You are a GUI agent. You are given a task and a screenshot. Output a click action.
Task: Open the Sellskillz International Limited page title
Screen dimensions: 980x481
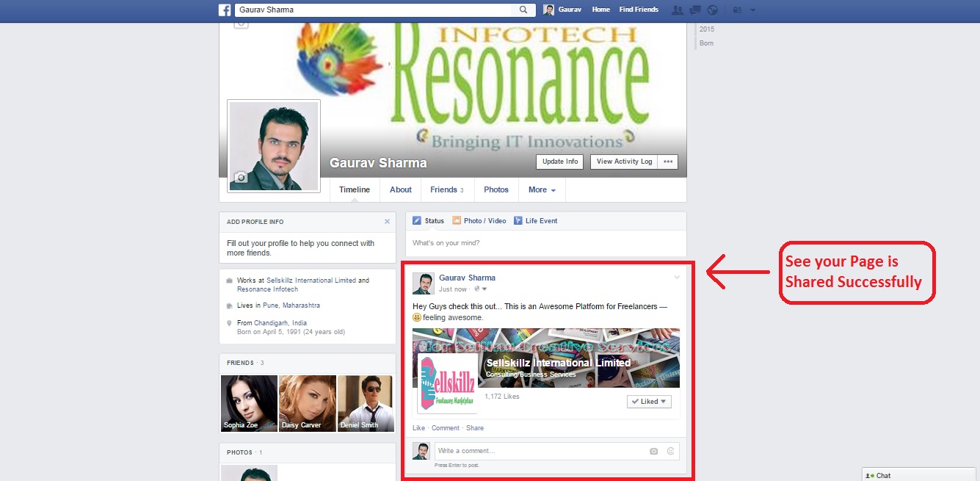559,363
